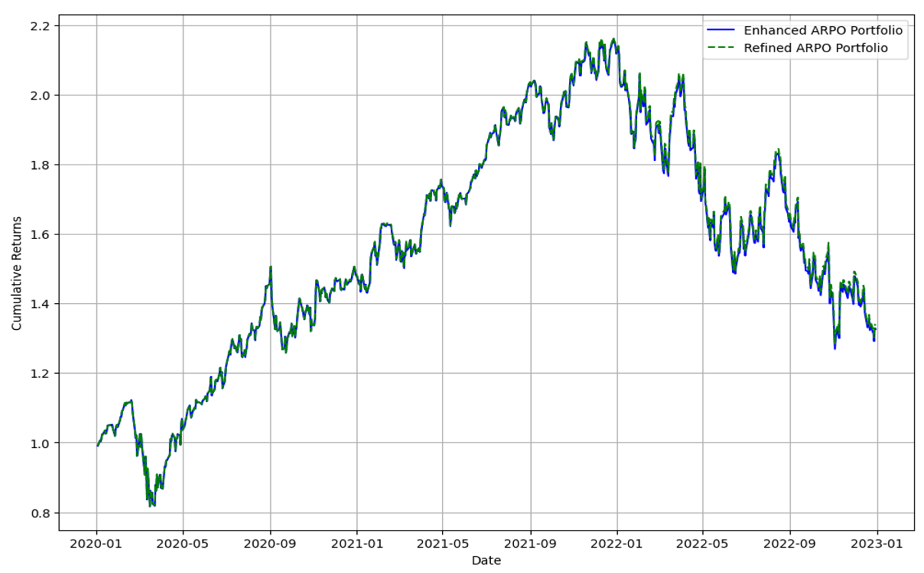Image resolution: width=924 pixels, height=573 pixels.
Task: Click the blue solid line legend swatch
Action: coord(721,30)
